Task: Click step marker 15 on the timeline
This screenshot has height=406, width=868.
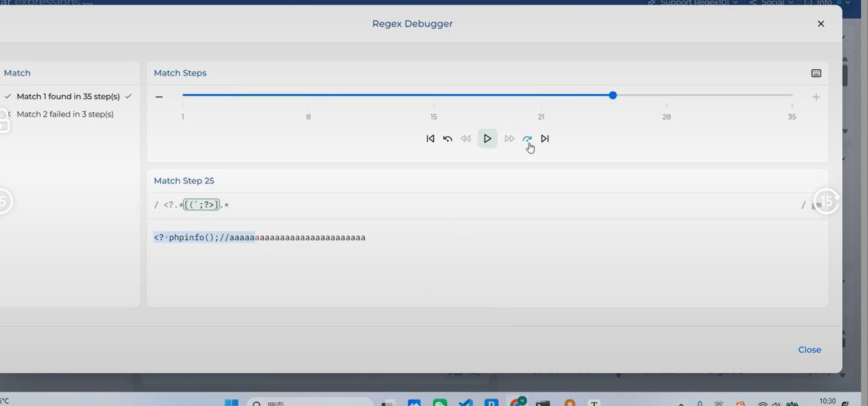Action: click(x=434, y=117)
